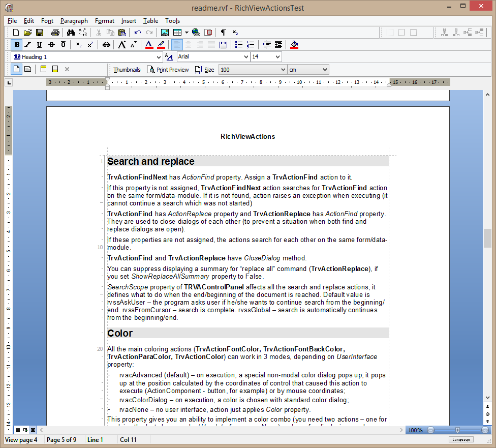Click the first line indent marker on ruler

click(108, 80)
